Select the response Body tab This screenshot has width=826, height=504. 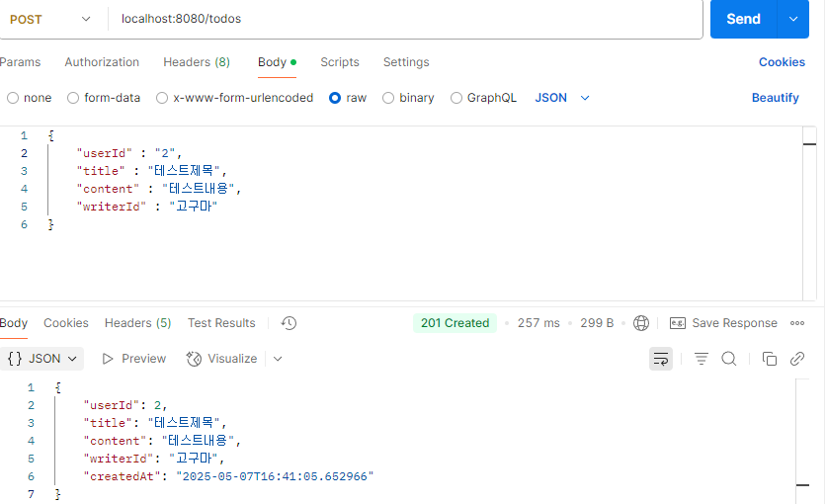click(13, 323)
